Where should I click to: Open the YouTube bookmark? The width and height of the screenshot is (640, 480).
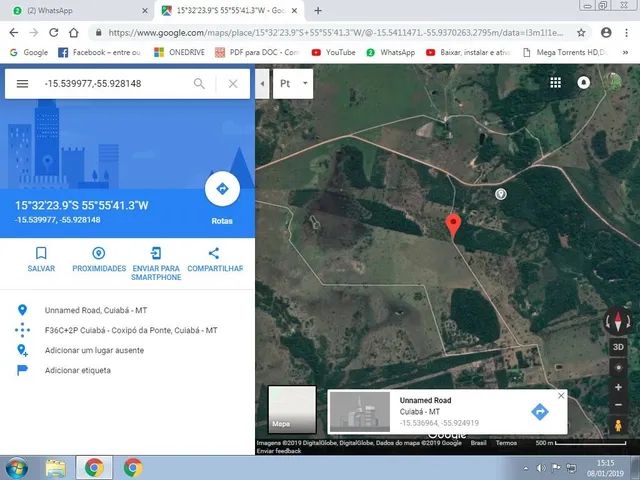point(333,52)
